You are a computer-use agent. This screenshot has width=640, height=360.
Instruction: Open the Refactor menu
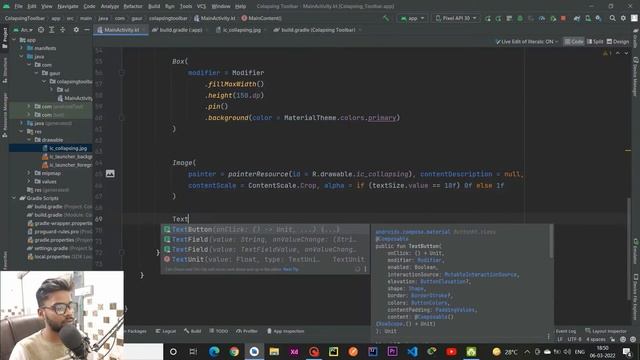133,7
